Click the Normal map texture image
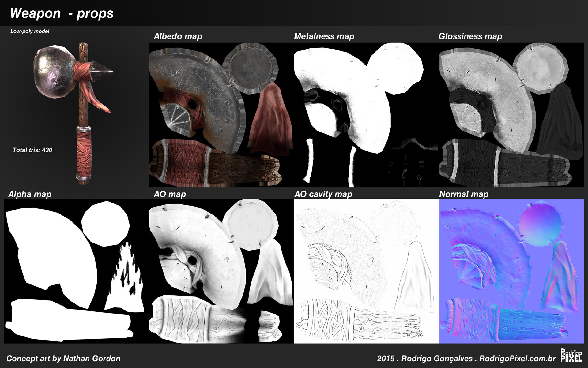The height and width of the screenshot is (368, 588). click(511, 271)
